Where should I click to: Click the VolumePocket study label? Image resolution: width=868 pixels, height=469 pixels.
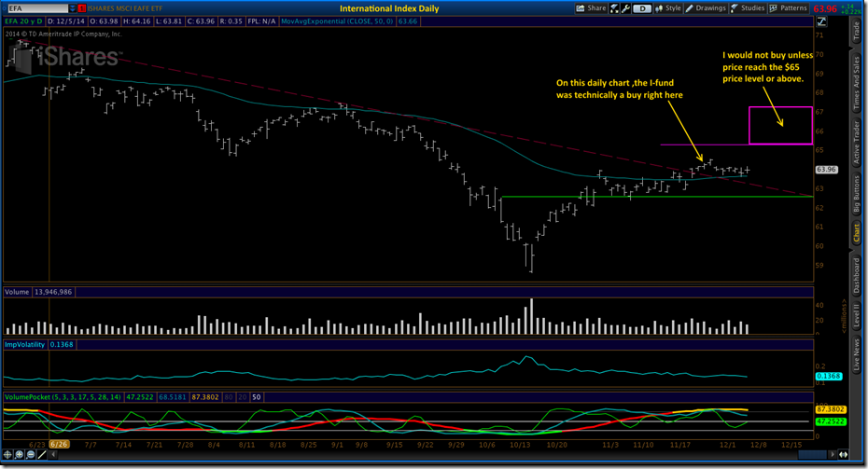[x=63, y=397]
